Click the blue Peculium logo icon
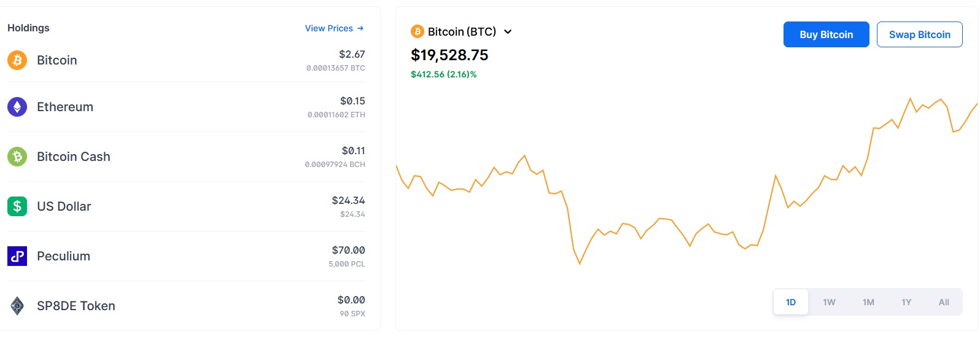Image resolution: width=980 pixels, height=347 pixels. 17,256
